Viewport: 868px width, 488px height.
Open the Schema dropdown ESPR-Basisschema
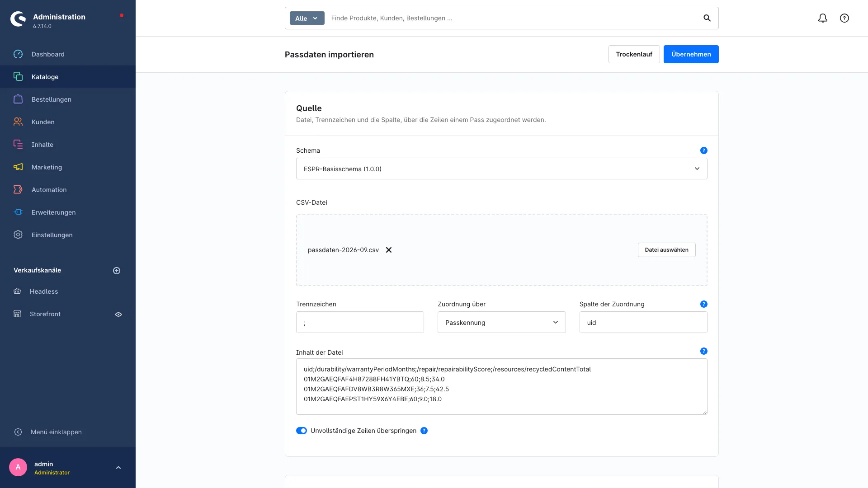point(502,169)
